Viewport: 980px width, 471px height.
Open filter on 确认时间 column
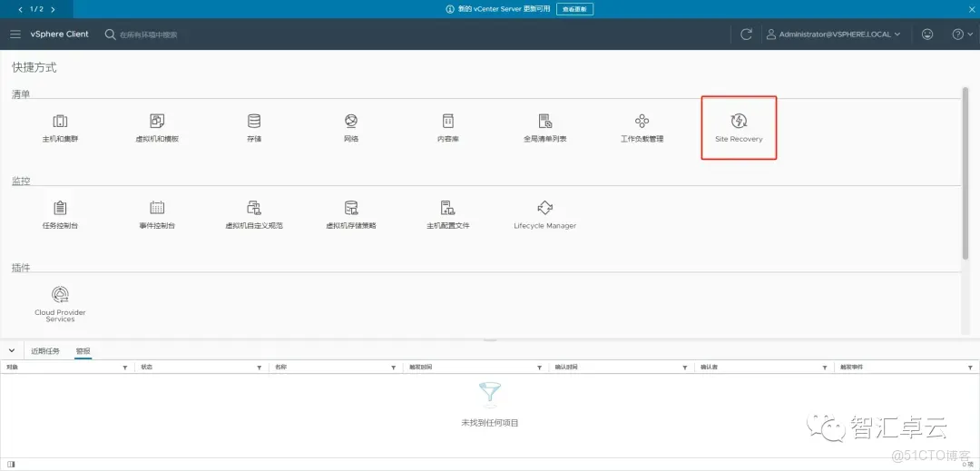pos(685,368)
